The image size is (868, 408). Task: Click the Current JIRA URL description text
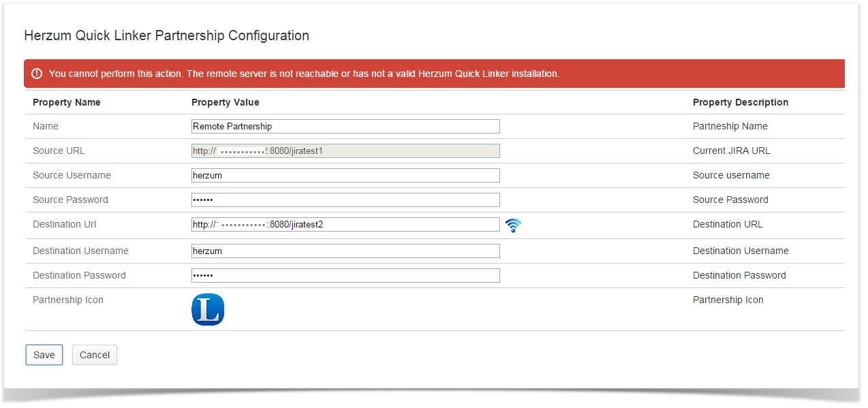pos(731,151)
